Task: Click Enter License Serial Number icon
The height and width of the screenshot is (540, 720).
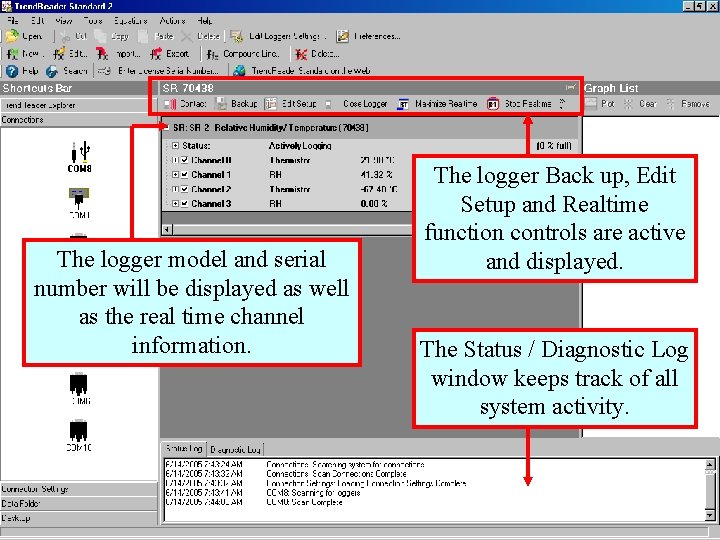Action: pos(104,71)
